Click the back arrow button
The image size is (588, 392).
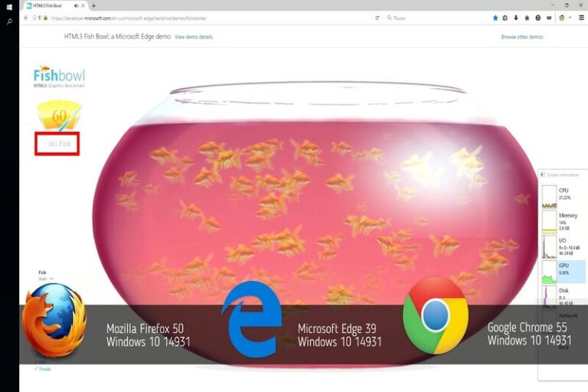(26, 18)
